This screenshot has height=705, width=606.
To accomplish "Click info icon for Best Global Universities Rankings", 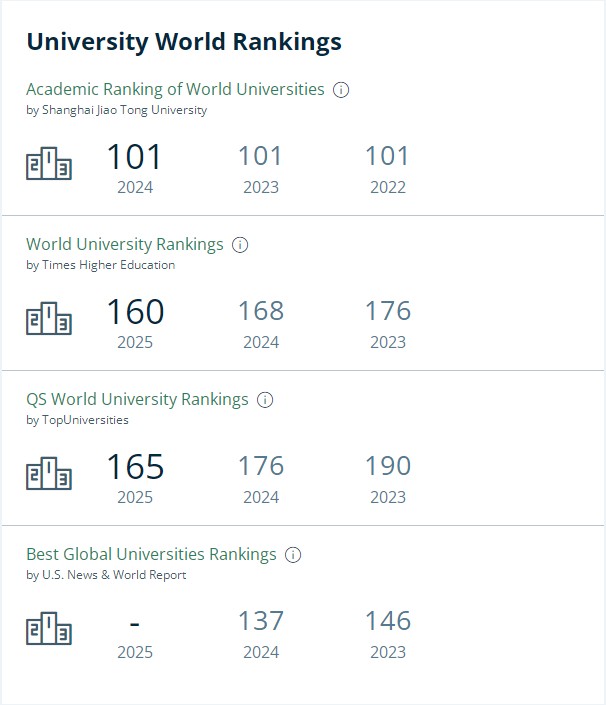I will 293,555.
